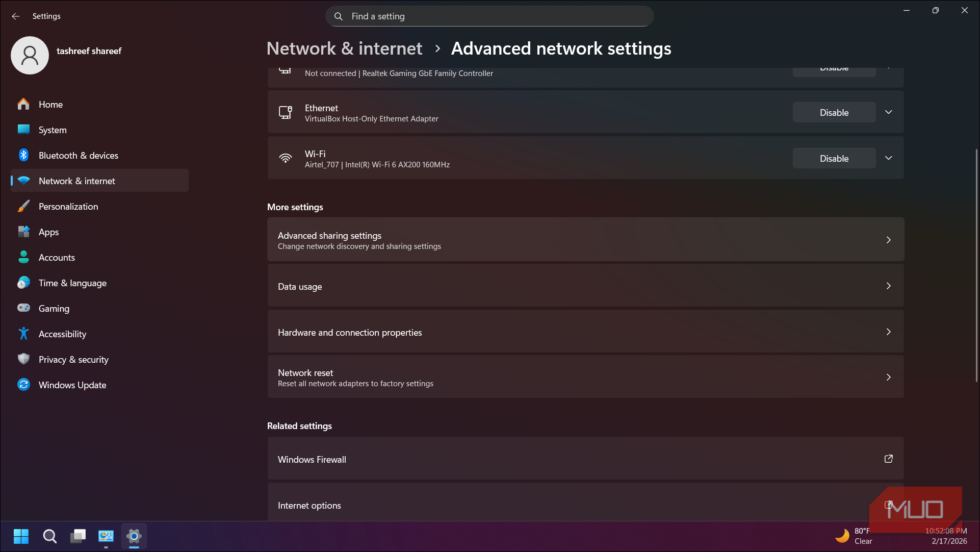Click the user profile avatar icon
980x552 pixels.
(x=30, y=55)
